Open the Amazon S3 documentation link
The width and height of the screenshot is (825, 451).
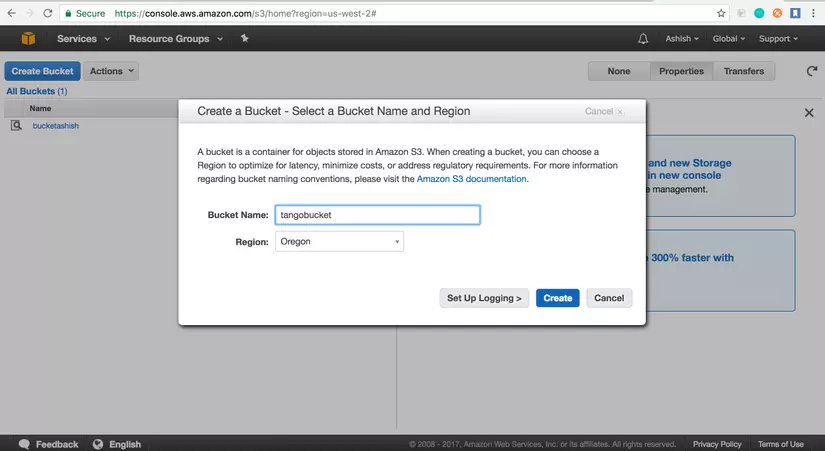click(471, 179)
